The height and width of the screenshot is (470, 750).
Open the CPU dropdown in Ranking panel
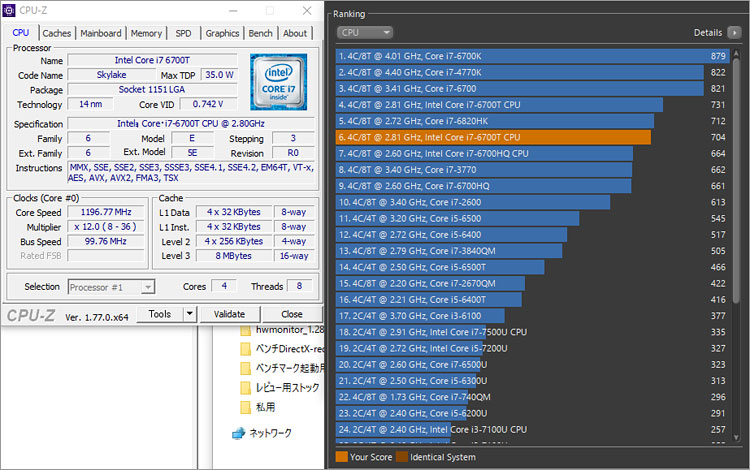[365, 33]
